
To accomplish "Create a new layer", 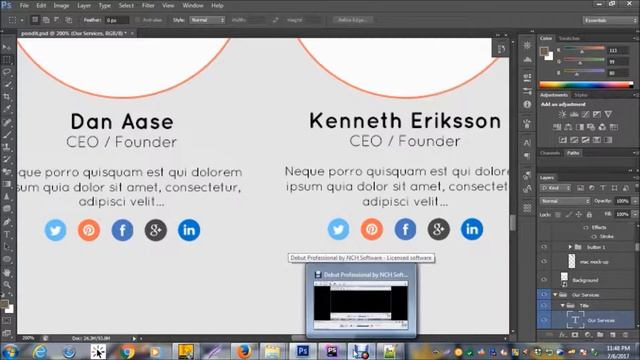I will click(x=613, y=335).
